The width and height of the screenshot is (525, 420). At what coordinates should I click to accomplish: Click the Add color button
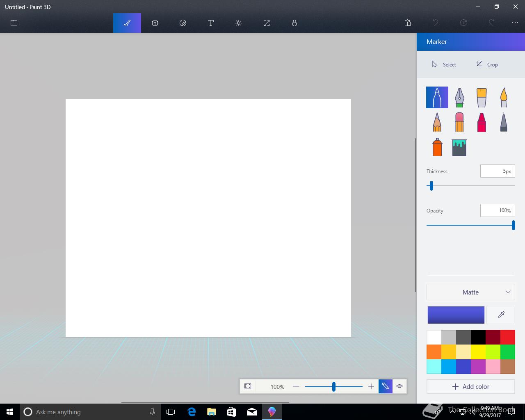point(471,386)
